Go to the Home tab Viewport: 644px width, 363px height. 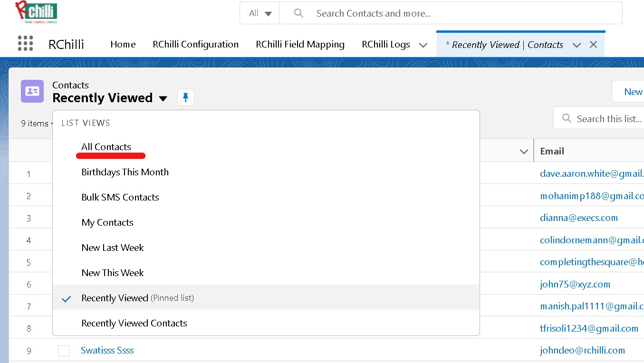coord(123,44)
